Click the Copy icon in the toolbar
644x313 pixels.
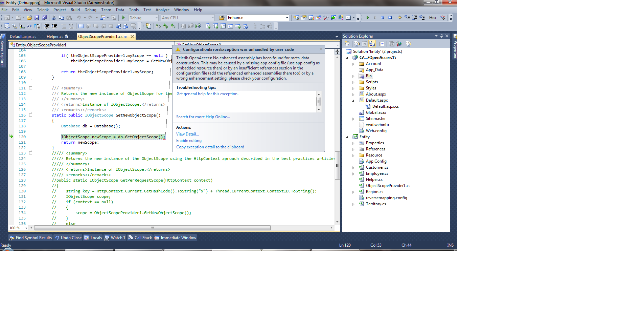coord(61,18)
